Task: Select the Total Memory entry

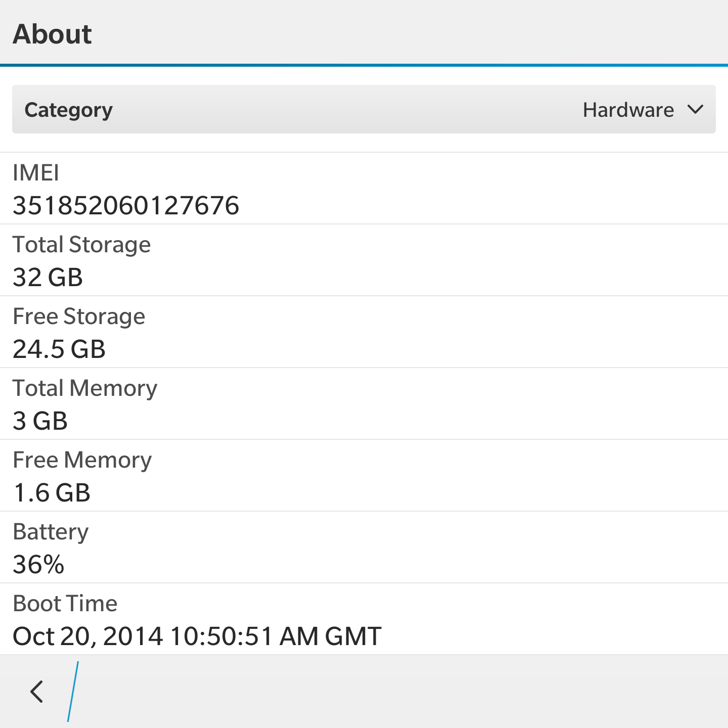Action: coord(364,403)
